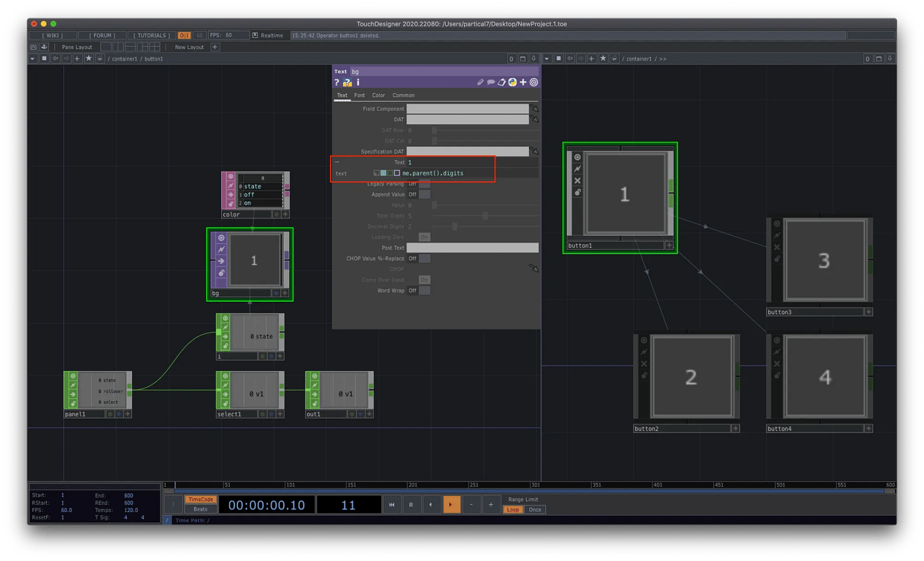
Task: Open the TUTORIALS link button
Action: click(x=153, y=35)
